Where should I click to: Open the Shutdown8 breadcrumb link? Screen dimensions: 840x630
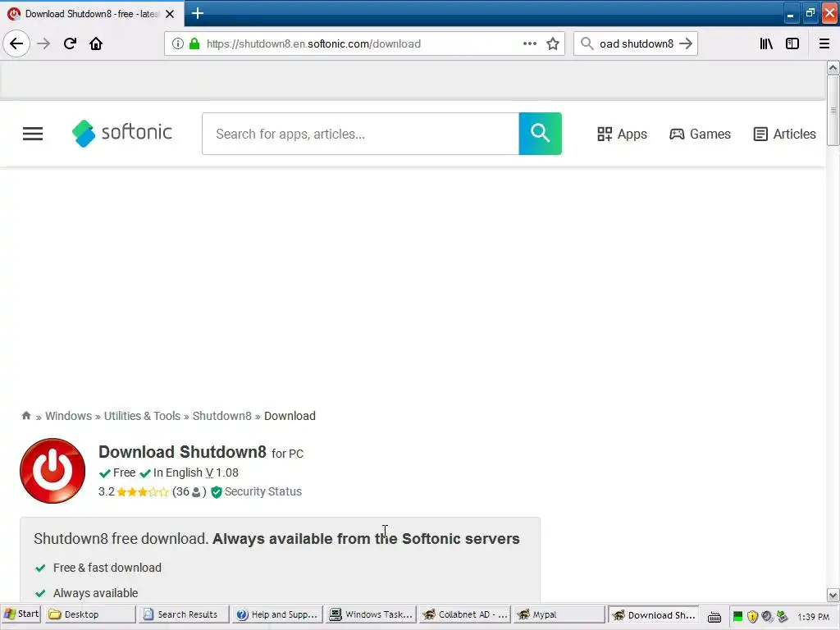[x=221, y=416]
